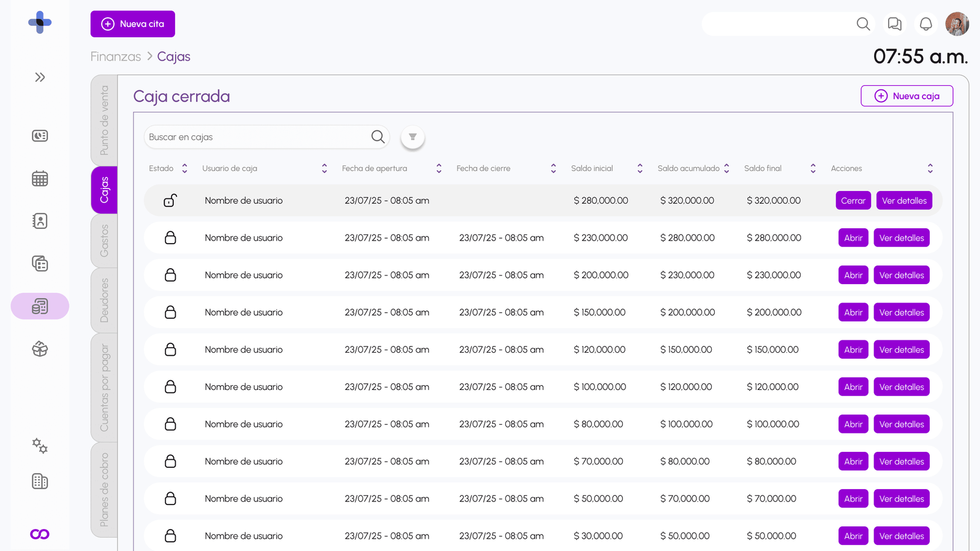
Task: Expand the sidebar with double chevron icon
Action: tap(40, 77)
